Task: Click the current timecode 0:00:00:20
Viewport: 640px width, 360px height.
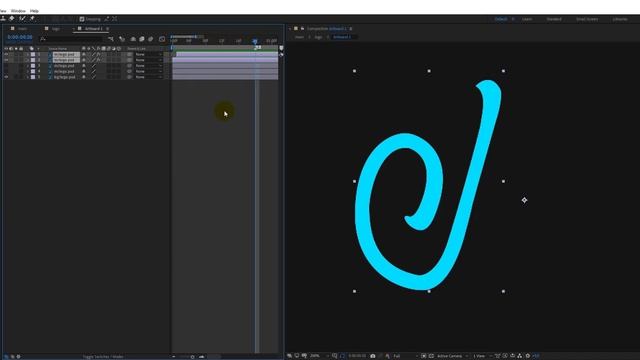Action: (20, 37)
